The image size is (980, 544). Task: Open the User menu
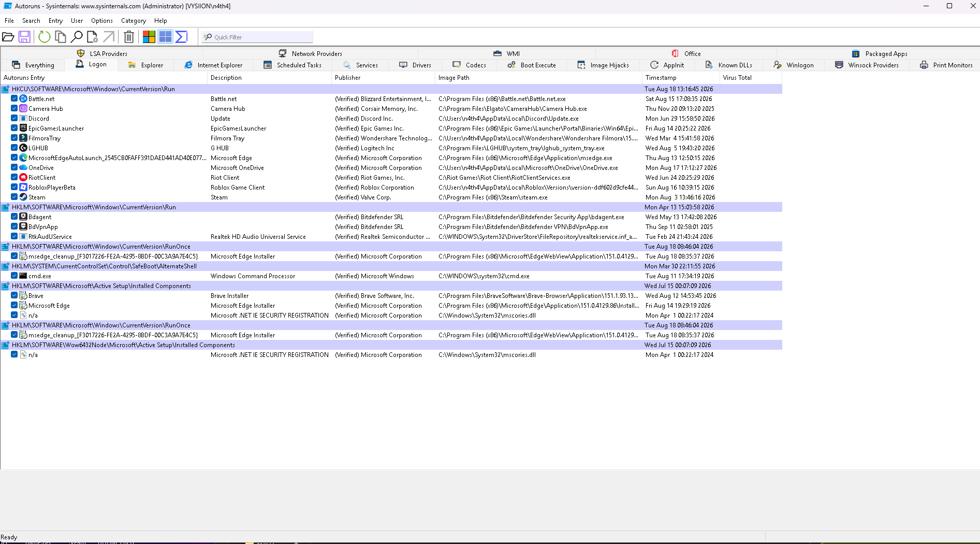pyautogui.click(x=77, y=21)
